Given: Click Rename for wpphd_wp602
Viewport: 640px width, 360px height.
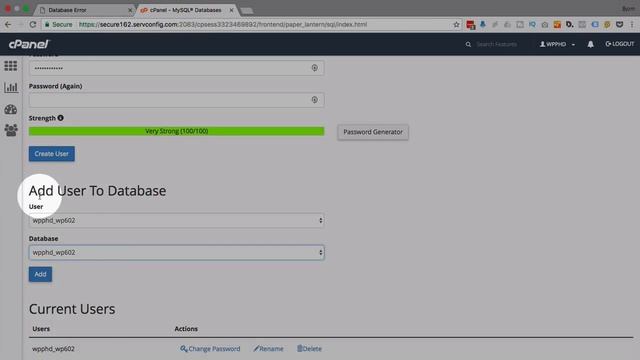Looking at the screenshot, I should point(268,349).
